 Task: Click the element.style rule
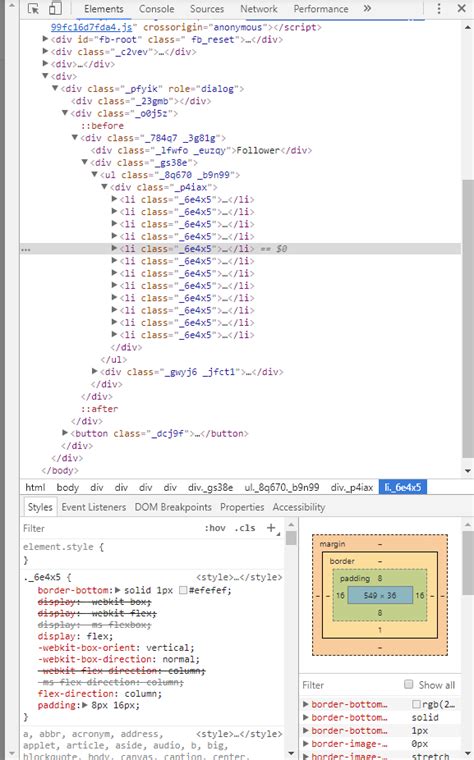(x=63, y=547)
